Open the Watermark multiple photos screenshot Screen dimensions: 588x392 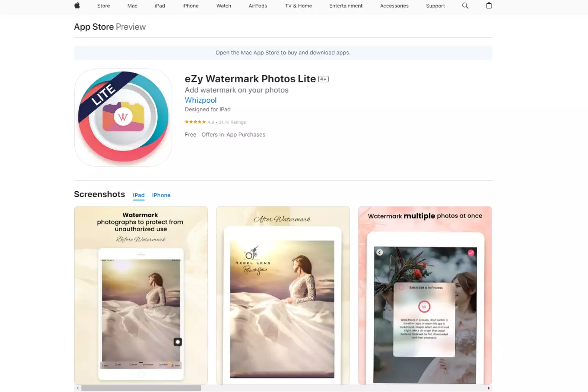point(425,295)
